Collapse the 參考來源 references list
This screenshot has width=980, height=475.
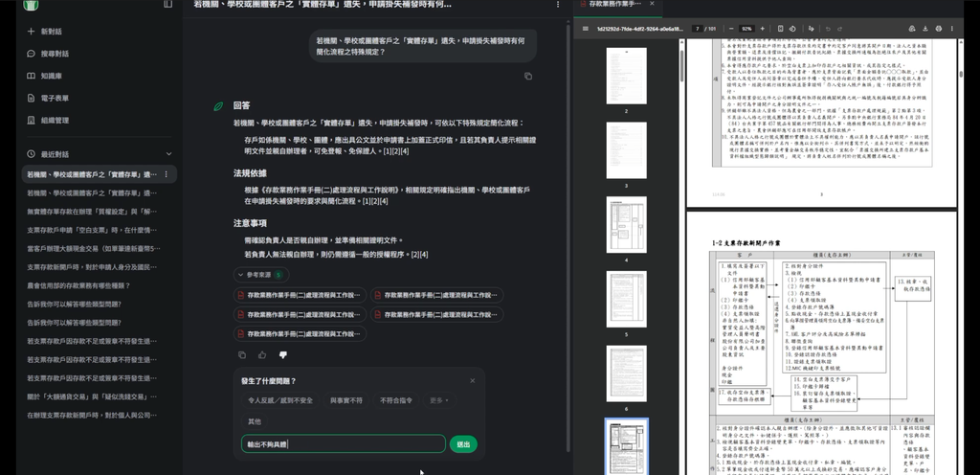[260, 275]
